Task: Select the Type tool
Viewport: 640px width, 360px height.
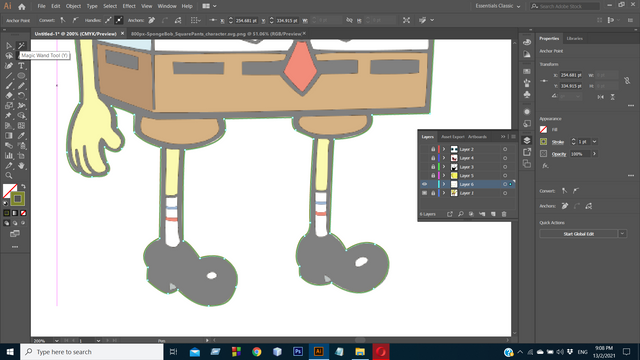Action: point(21,66)
